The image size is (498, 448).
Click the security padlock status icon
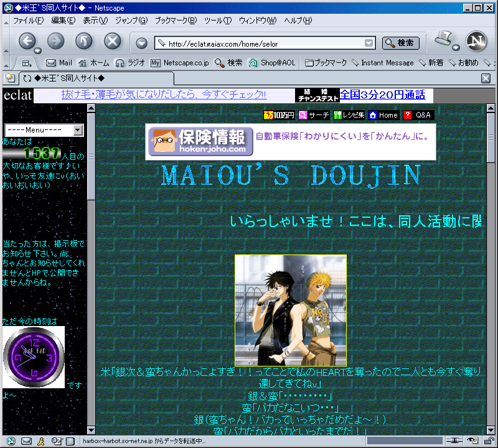point(489,441)
